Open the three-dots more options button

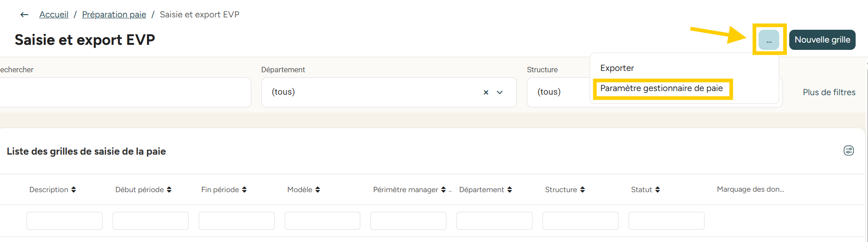click(x=769, y=40)
